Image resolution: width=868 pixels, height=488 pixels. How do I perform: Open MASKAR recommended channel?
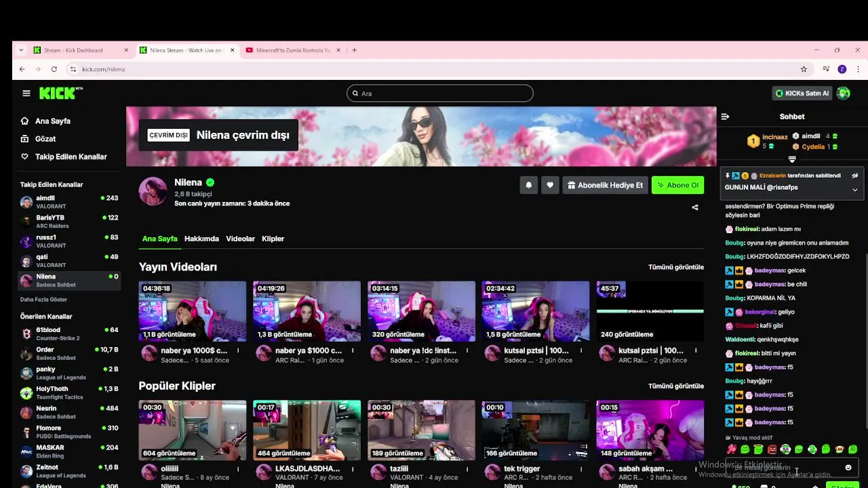(69, 451)
